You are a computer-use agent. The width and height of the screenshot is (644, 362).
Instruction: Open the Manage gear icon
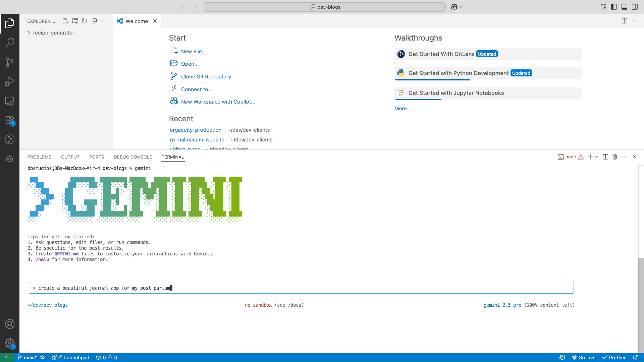[x=10, y=343]
